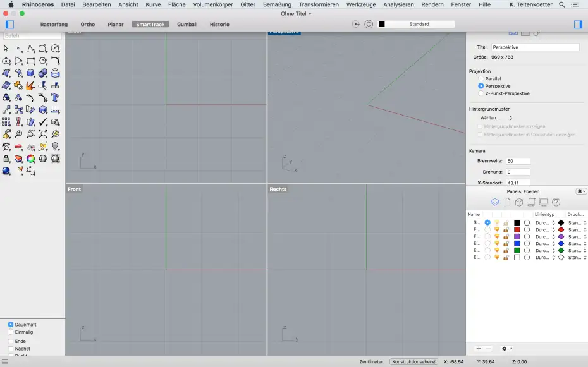This screenshot has height=367, width=588.
Task: Click the green layer color swatch
Action: (517, 250)
